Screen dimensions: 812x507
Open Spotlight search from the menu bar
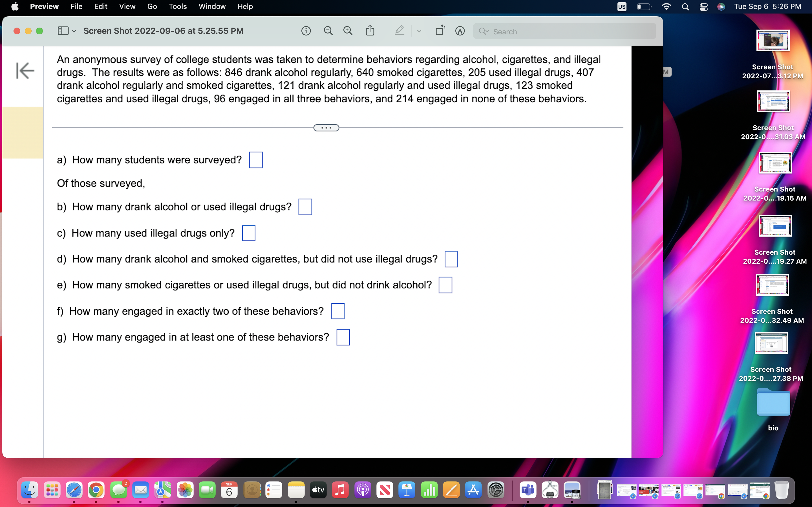[685, 6]
